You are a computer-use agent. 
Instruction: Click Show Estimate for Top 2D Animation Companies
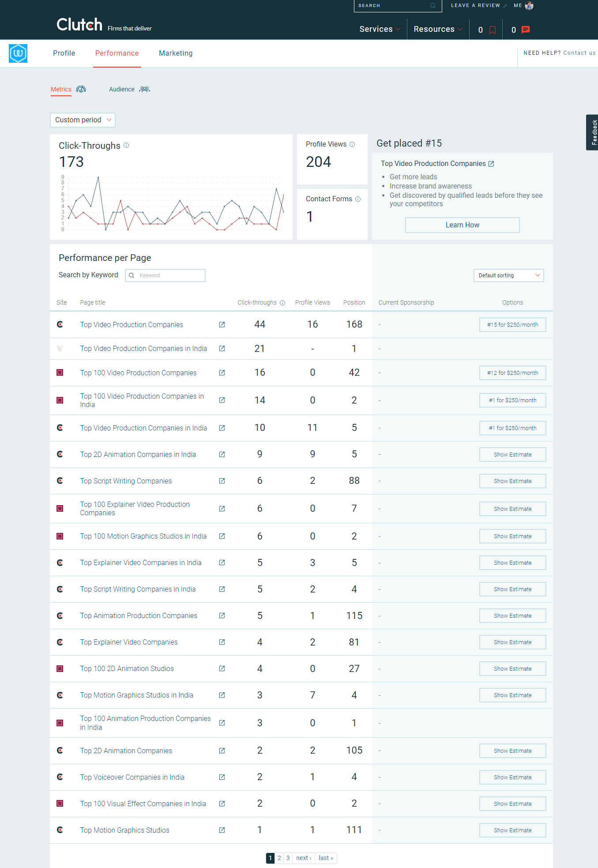pyautogui.click(x=512, y=751)
